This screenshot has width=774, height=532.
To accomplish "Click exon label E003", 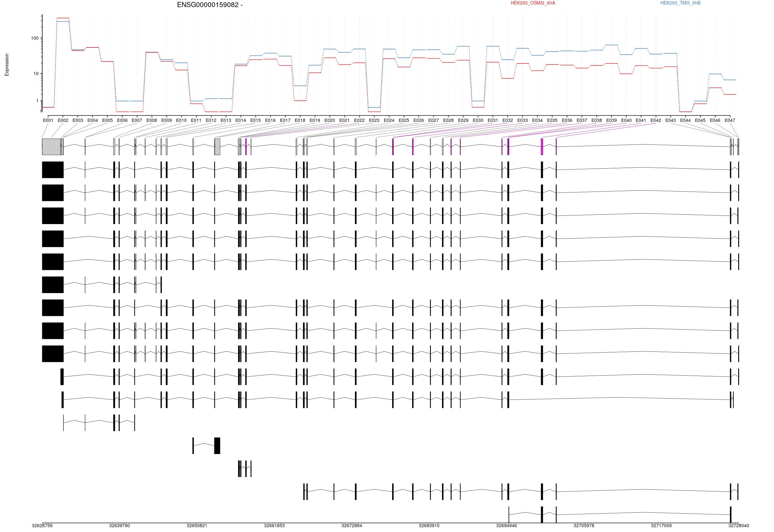I will pos(78,120).
